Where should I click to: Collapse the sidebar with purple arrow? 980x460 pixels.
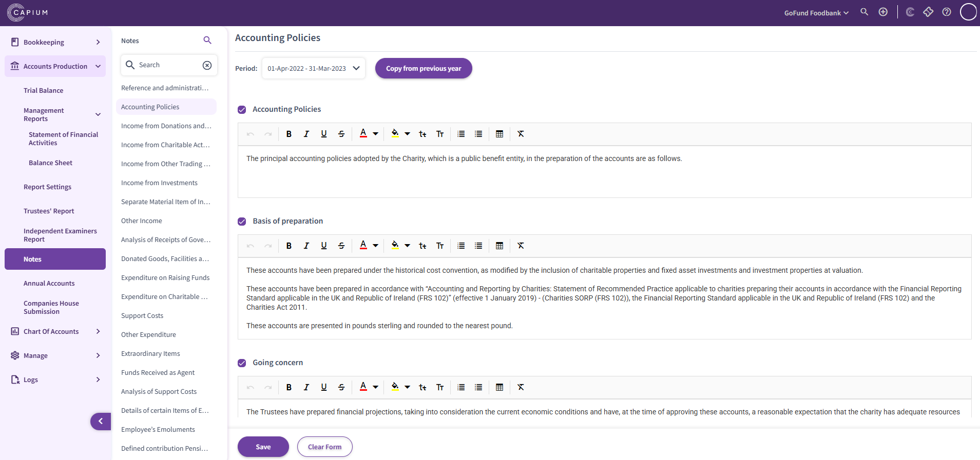[x=101, y=422]
